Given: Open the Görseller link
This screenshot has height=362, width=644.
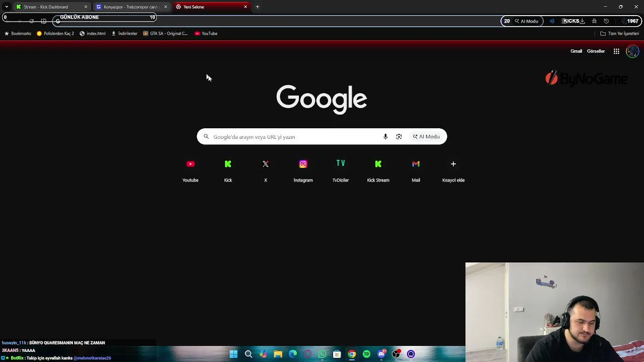Looking at the screenshot, I should click(596, 51).
